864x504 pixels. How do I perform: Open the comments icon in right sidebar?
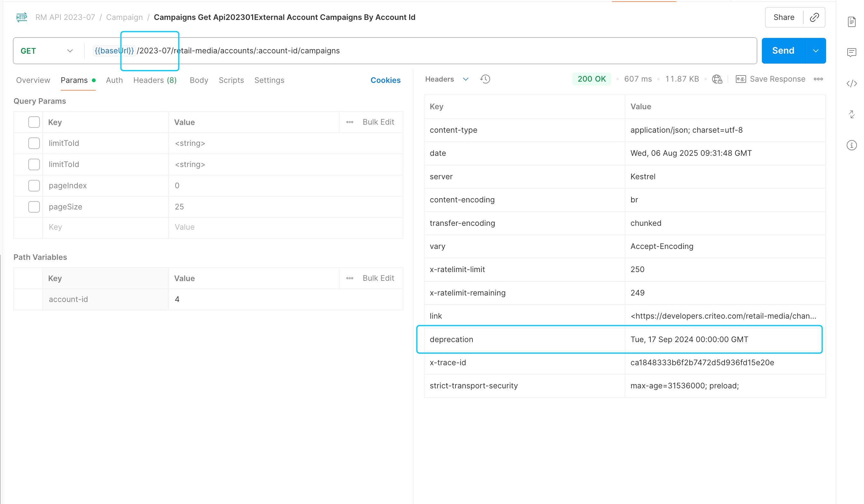tap(852, 52)
